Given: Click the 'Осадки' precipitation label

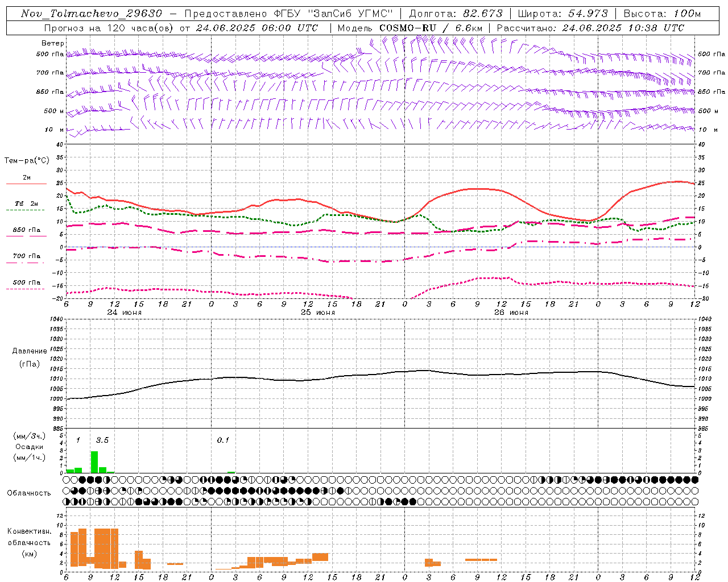Looking at the screenshot, I should point(29,447).
